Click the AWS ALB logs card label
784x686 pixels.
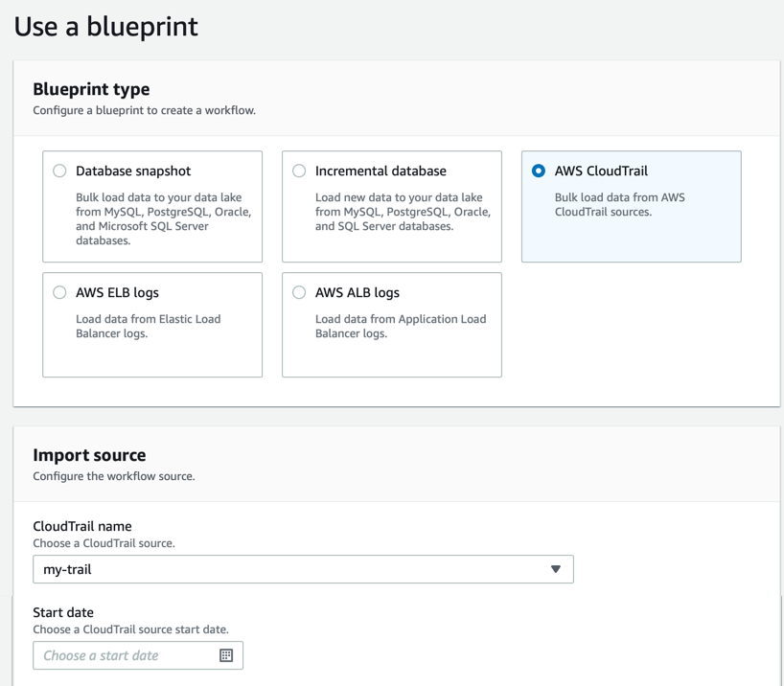tap(357, 292)
